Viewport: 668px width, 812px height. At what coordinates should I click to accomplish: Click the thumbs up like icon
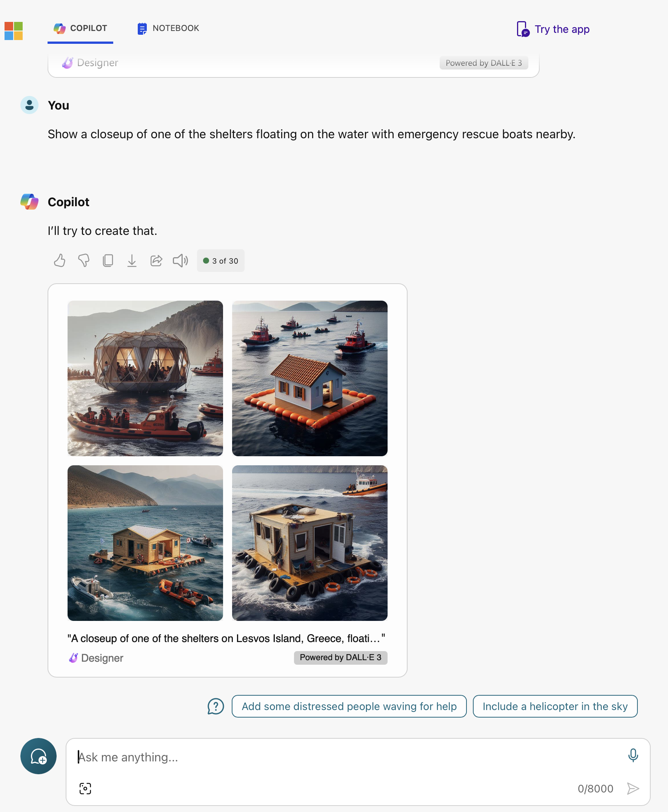tap(60, 261)
